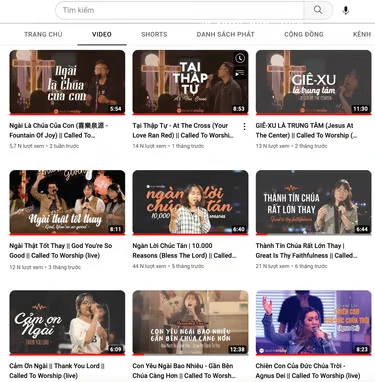Click the search magnifier button
The width and height of the screenshot is (375, 382).
pos(318,10)
